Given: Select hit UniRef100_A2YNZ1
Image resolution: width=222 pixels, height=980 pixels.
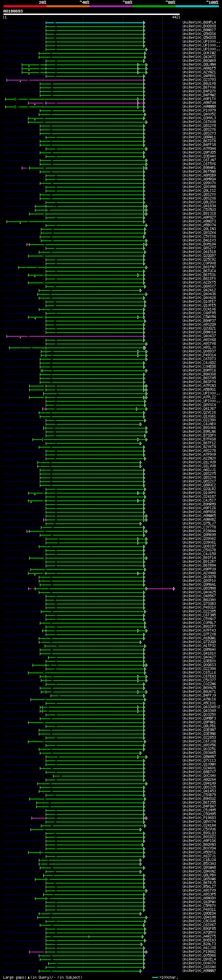Looking at the screenshot, I should (x=199, y=72).
